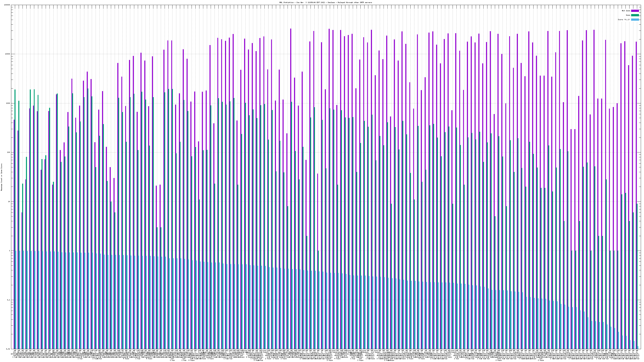
Task: Click the 100 y-axis tick label
Action: (x=9, y=152)
